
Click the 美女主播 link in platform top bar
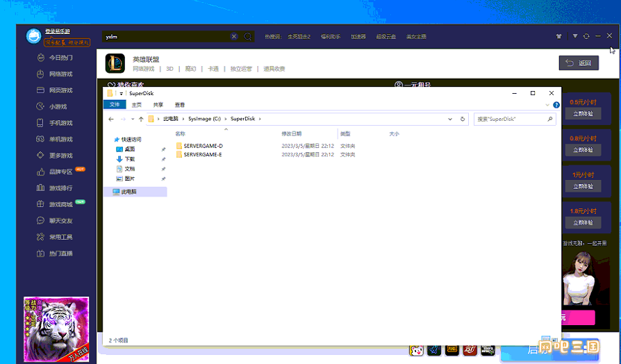(416, 36)
